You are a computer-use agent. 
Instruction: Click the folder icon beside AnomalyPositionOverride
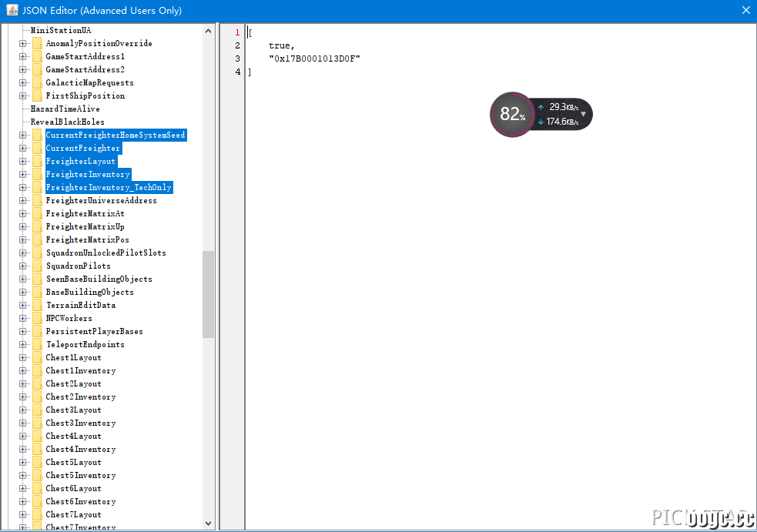point(37,43)
